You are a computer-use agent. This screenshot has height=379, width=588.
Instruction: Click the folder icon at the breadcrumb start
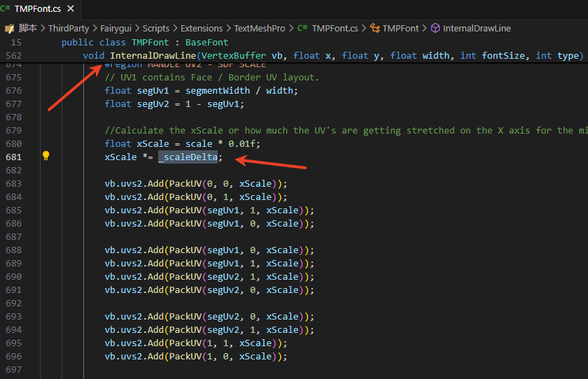coord(9,29)
